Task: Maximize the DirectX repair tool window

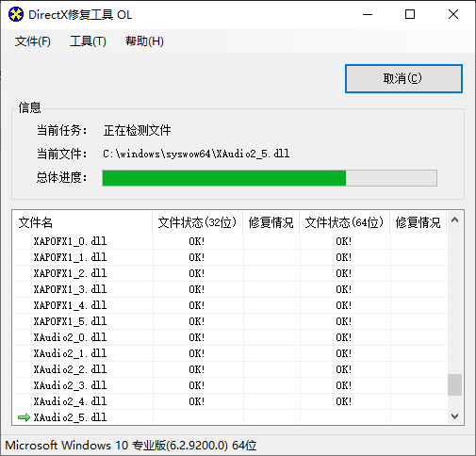Action: (410, 14)
